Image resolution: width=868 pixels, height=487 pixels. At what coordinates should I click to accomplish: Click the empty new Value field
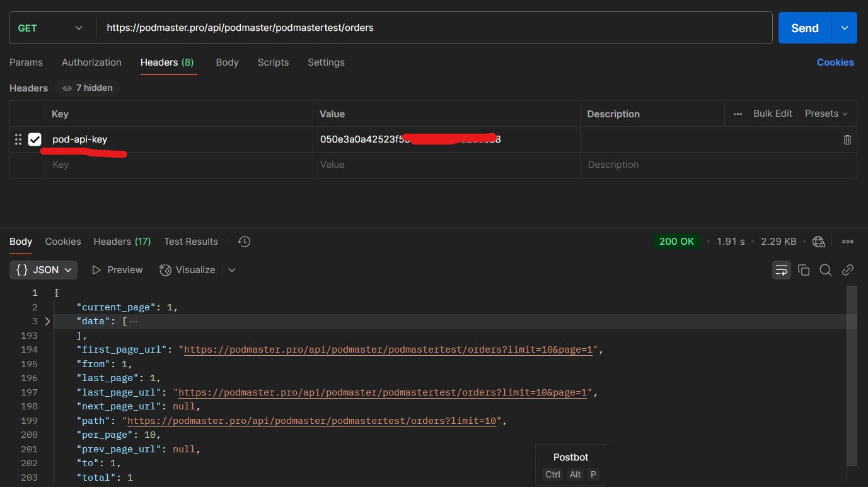tap(446, 165)
